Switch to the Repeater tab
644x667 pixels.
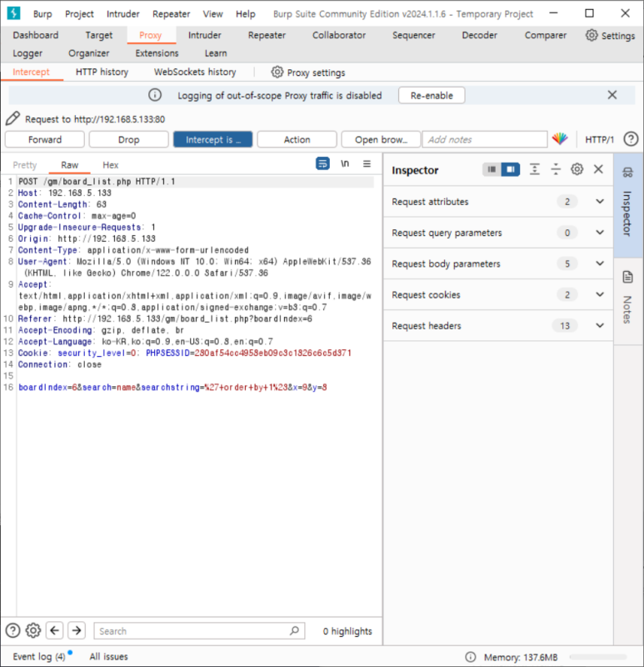tap(267, 35)
